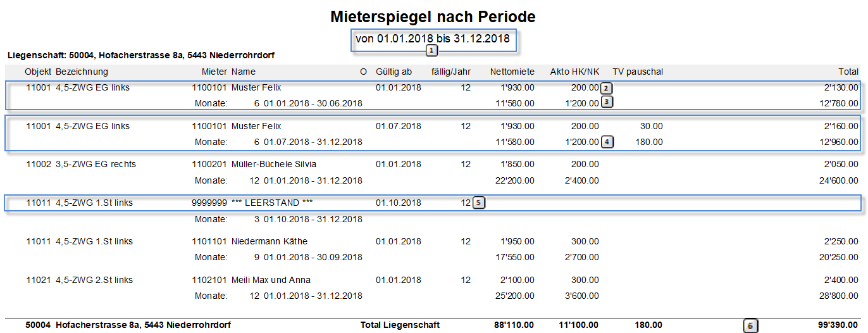Click the 'Total Liegenschaft' label
Screen dimensions: 868x333
tap(400, 325)
